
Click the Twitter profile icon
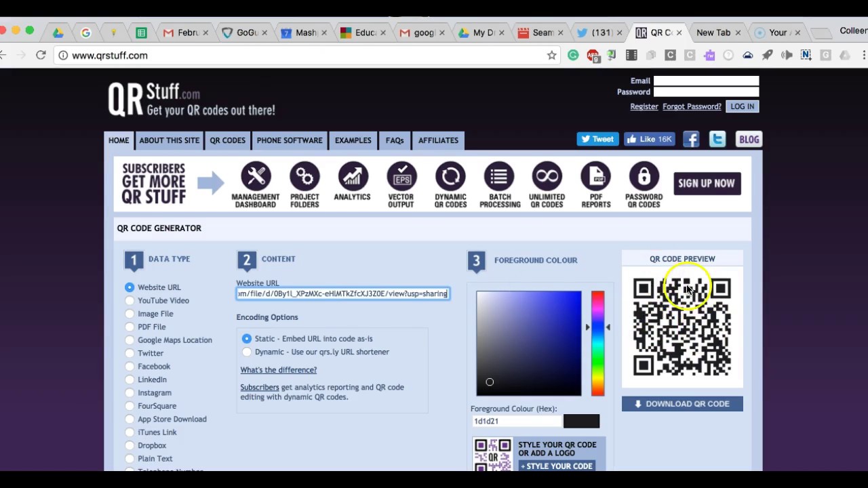(x=717, y=139)
